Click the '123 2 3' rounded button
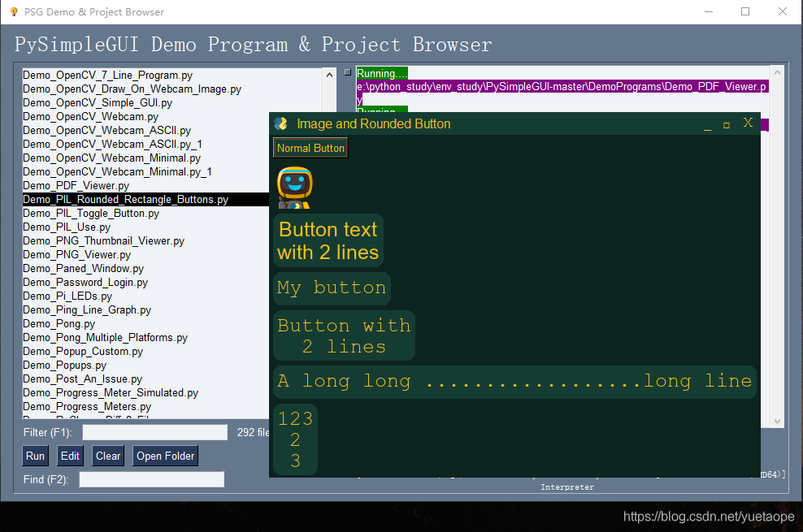This screenshot has width=803, height=532. (296, 439)
